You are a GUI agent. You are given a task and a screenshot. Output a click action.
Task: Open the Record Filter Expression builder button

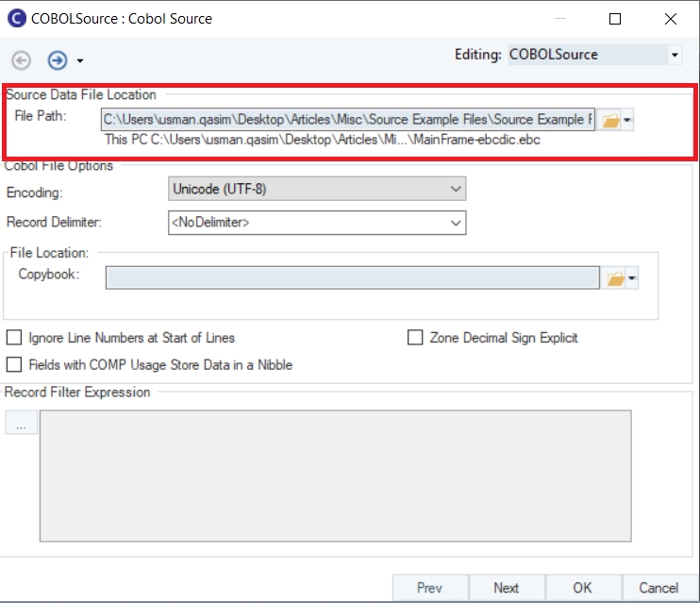coord(21,425)
